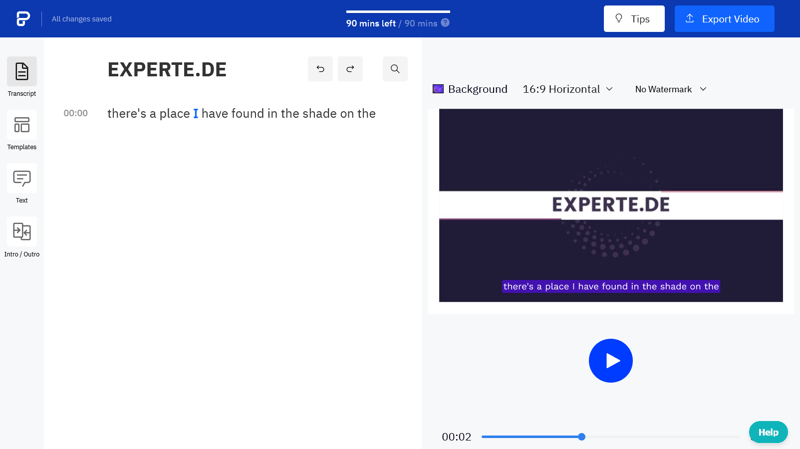The width and height of the screenshot is (800, 449).
Task: Undo the last edit
Action: [320, 69]
